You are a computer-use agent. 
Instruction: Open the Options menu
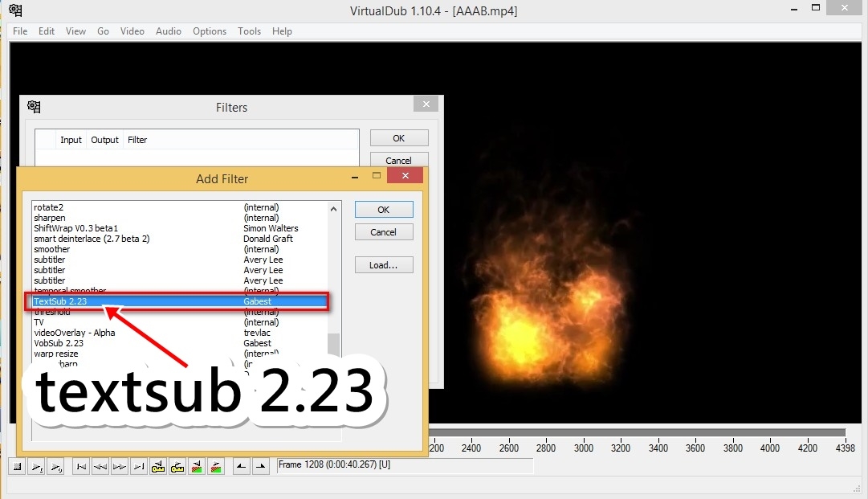(x=210, y=31)
